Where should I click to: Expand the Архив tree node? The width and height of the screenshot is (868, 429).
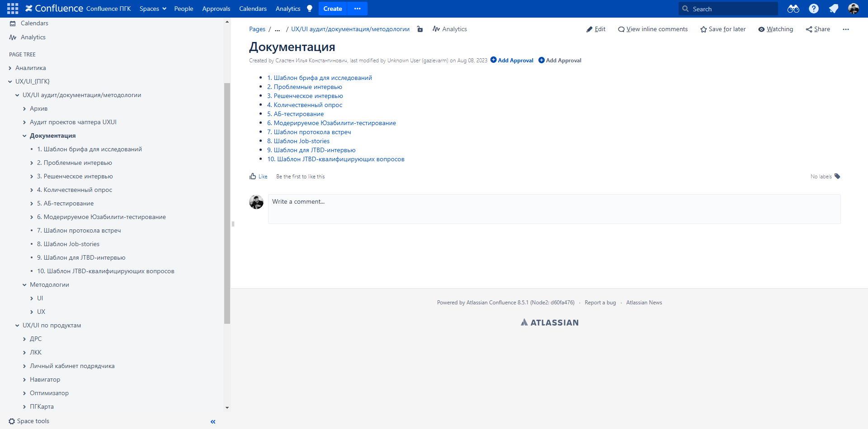(x=24, y=109)
